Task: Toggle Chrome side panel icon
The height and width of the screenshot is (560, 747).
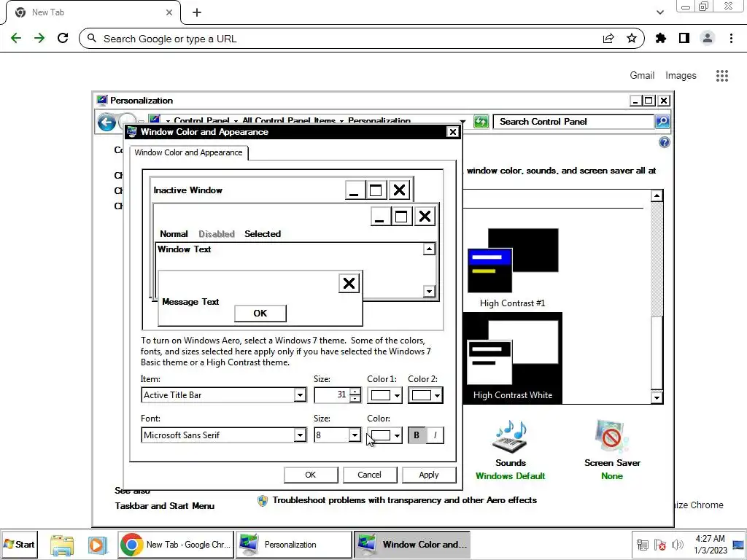Action: [x=684, y=38]
